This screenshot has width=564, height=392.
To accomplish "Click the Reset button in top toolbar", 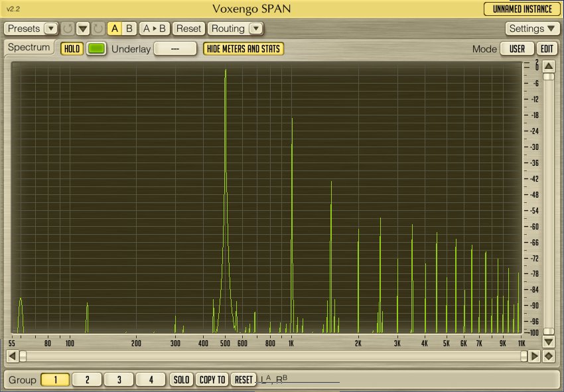I will point(189,29).
